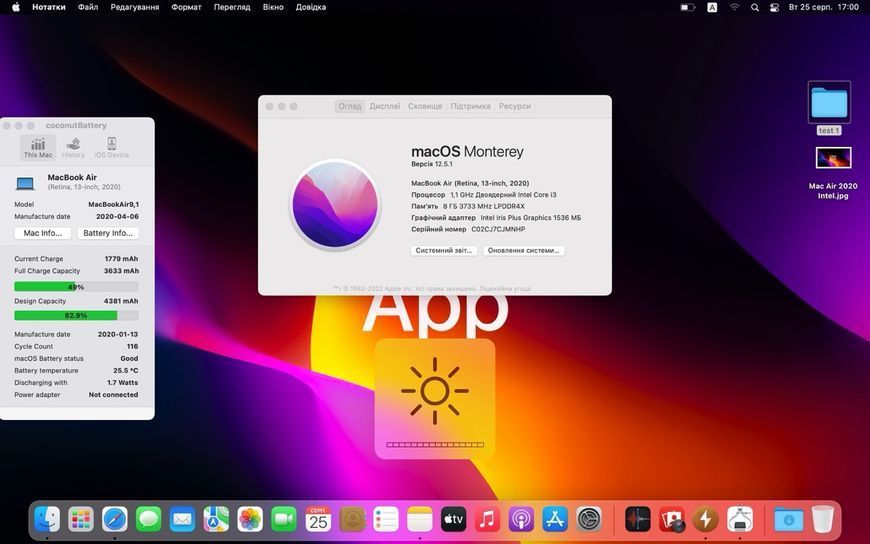Switch to the iOS Device view
The height and width of the screenshot is (544, 870).
click(112, 148)
